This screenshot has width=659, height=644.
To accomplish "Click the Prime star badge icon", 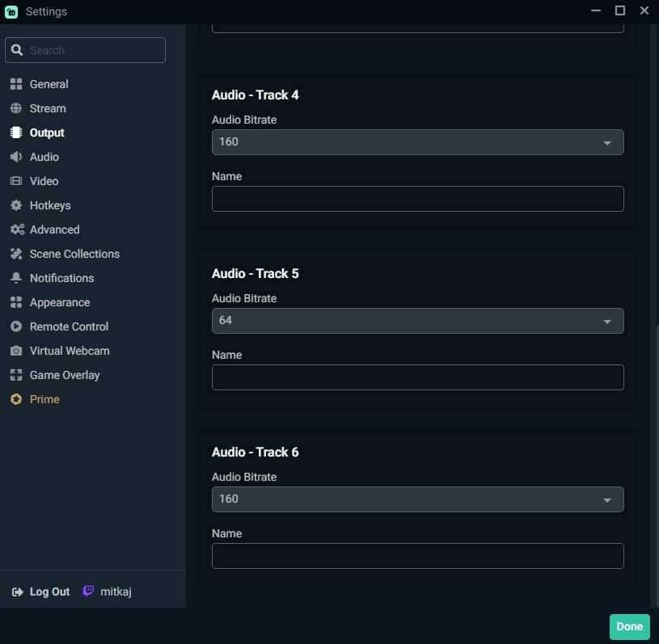I will tap(16, 399).
